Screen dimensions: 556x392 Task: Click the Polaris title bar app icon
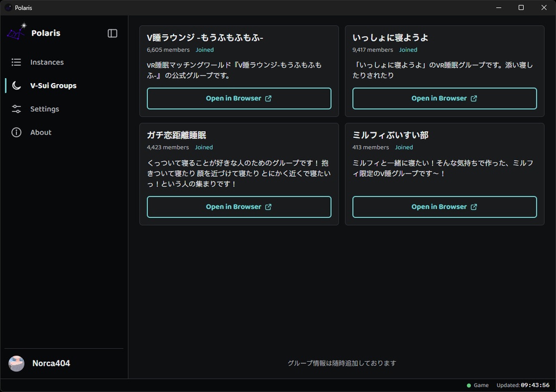click(8, 8)
